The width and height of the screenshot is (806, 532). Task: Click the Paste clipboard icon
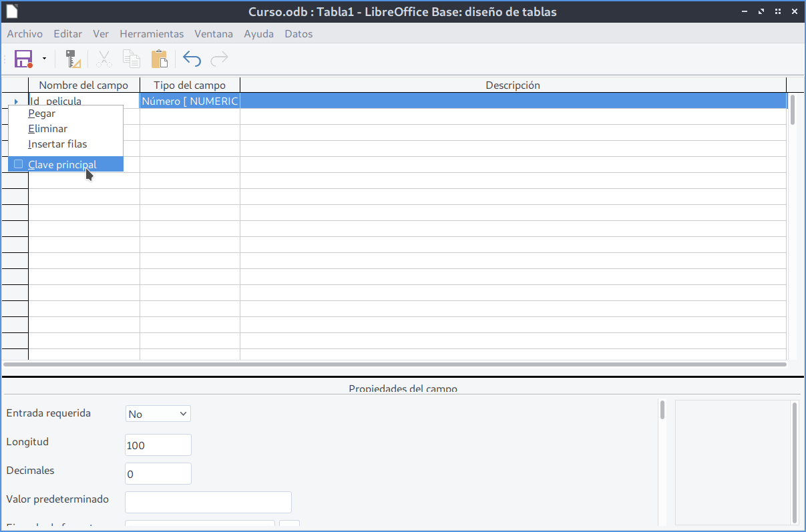click(160, 59)
